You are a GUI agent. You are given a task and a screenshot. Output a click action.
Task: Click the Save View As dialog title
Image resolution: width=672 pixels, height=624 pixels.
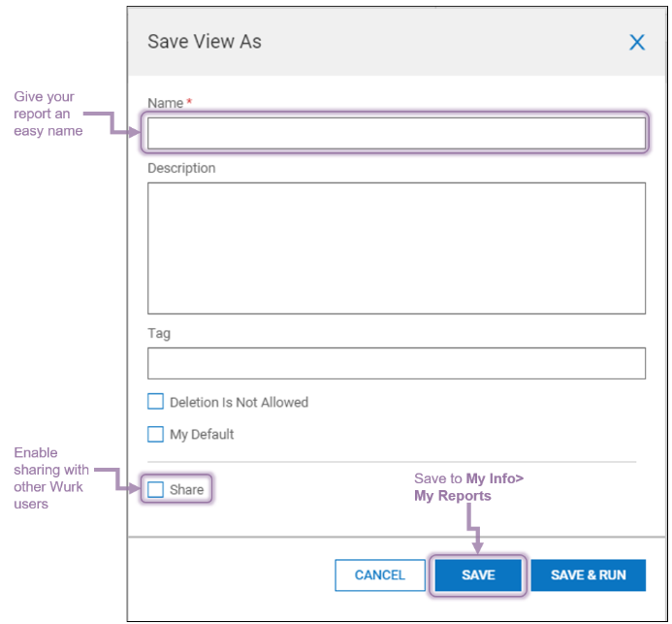(x=204, y=42)
